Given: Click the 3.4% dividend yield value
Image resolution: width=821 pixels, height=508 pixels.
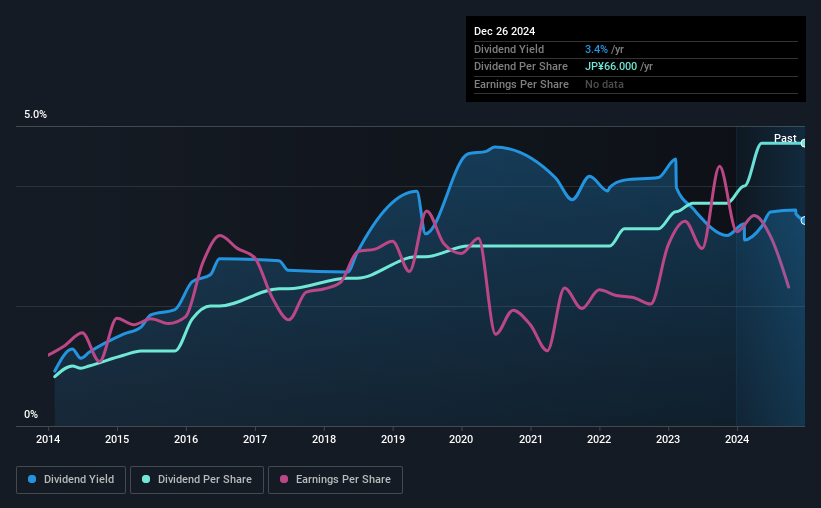Looking at the screenshot, I should point(596,49).
